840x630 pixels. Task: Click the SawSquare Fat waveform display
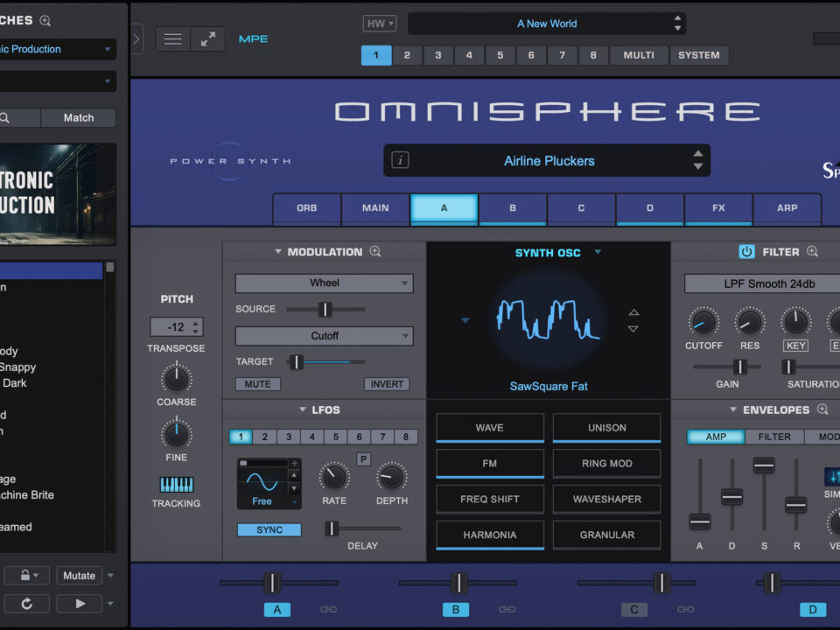point(549,320)
